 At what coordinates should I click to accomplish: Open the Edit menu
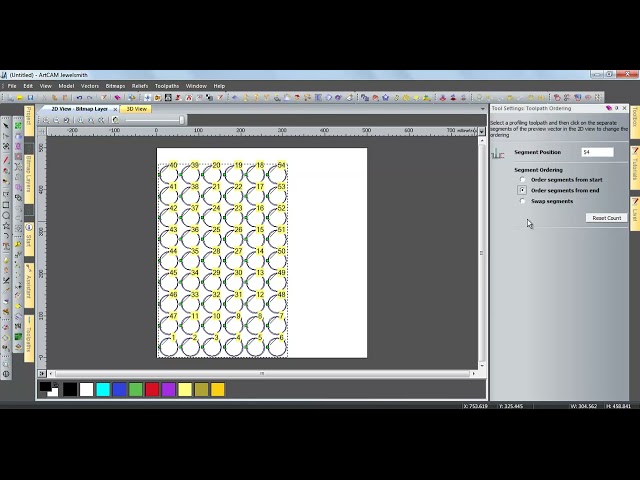pyautogui.click(x=28, y=86)
